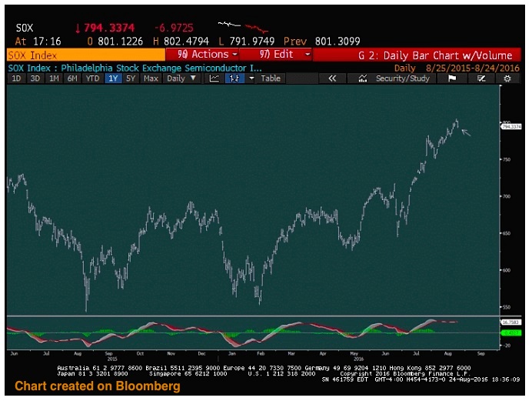Open the 96 Actions menu
The image size is (532, 401).
pos(202,55)
